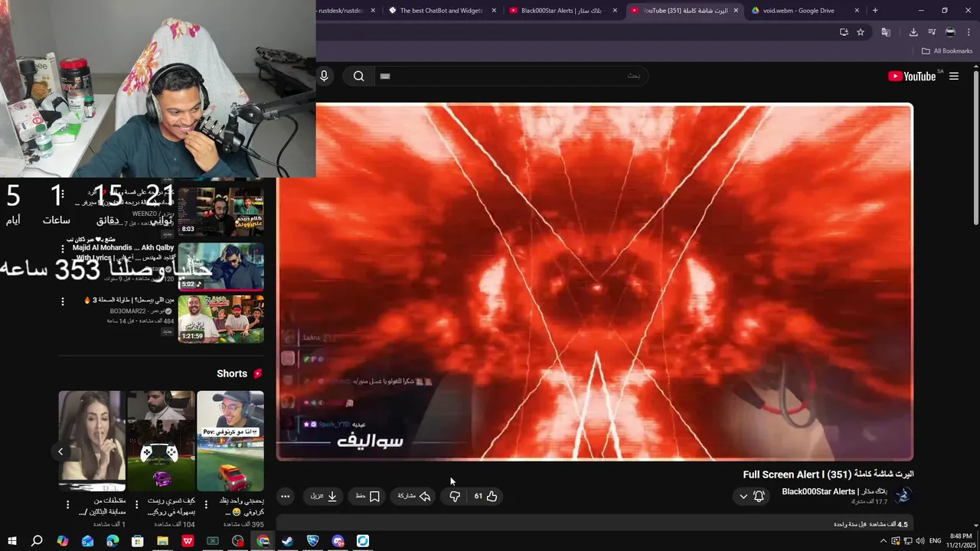Click the share arrow button under video
980x551 pixels.
414,496
